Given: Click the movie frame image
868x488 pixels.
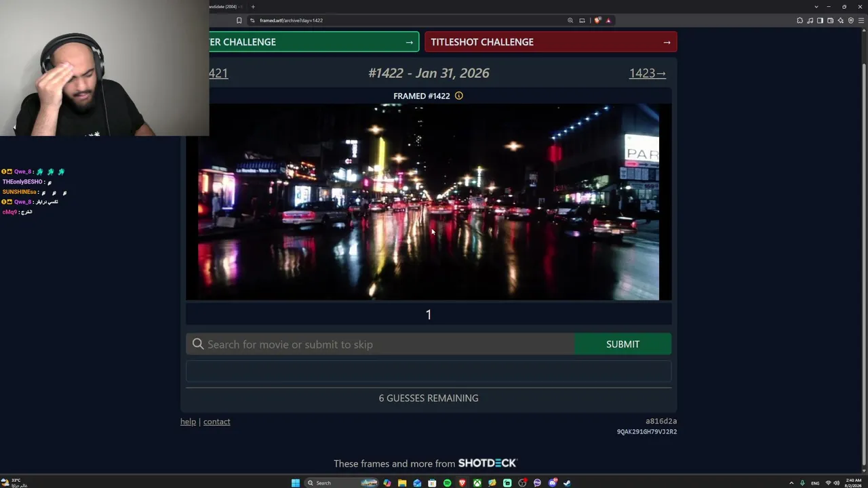Looking at the screenshot, I should pyautogui.click(x=429, y=201).
